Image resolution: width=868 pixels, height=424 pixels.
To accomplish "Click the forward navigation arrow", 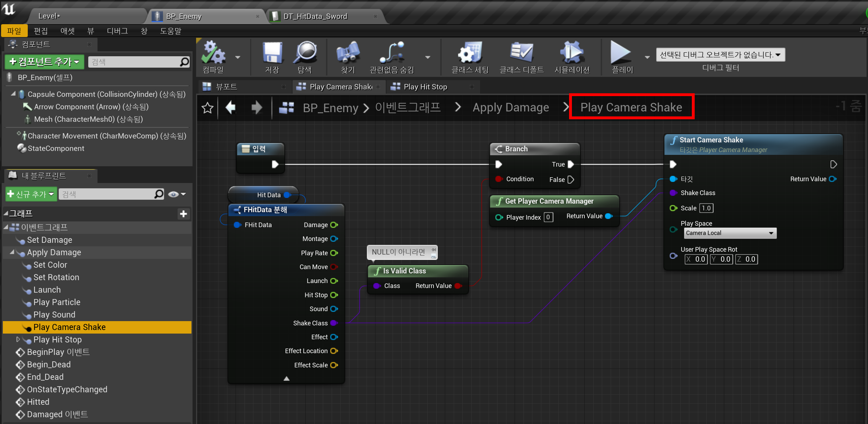I will point(257,107).
